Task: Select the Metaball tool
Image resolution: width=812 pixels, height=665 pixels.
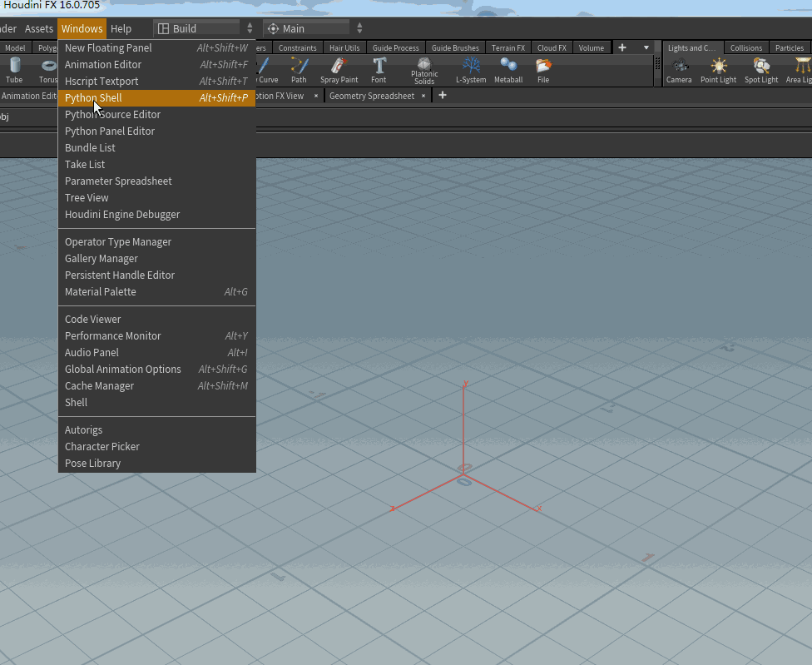Action: pyautogui.click(x=508, y=70)
